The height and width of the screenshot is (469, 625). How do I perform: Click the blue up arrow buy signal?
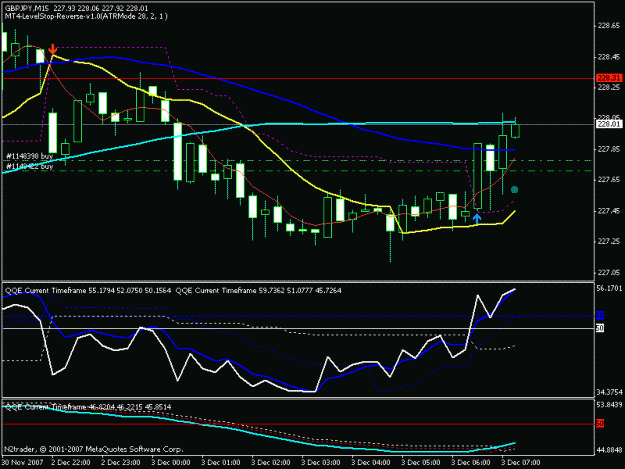tap(477, 218)
